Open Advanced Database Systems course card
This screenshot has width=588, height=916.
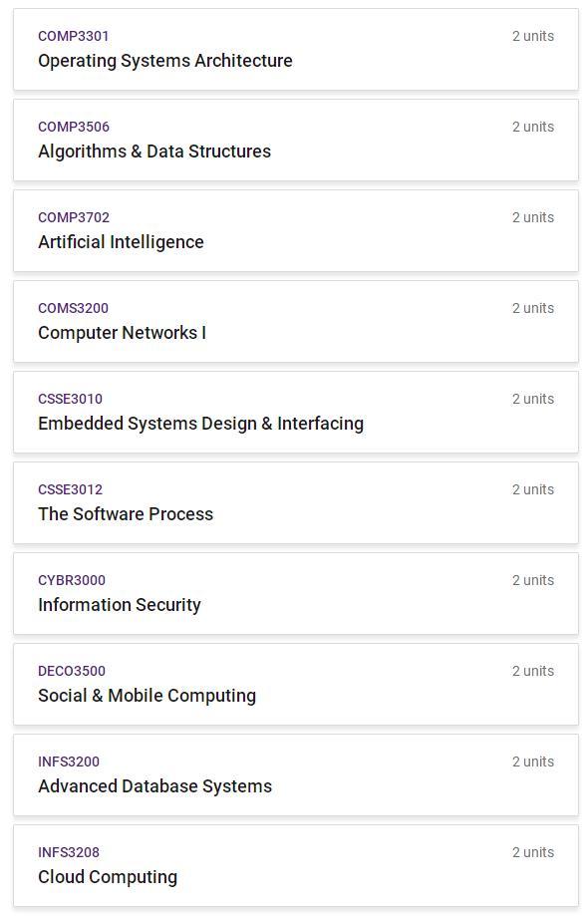tap(295, 775)
